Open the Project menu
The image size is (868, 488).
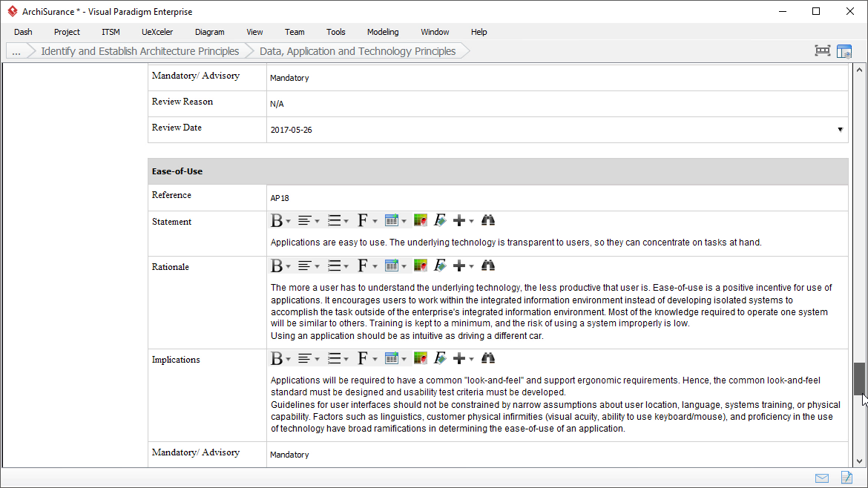(x=67, y=32)
